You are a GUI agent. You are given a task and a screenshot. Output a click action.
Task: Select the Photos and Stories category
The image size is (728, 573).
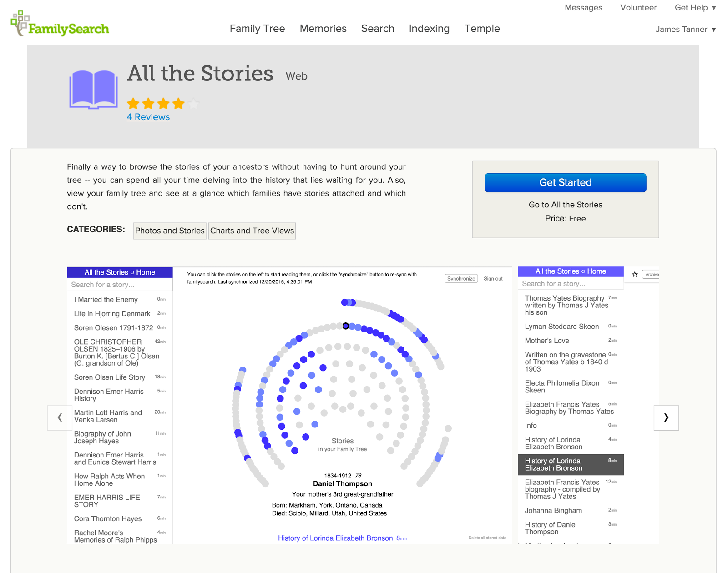click(x=170, y=231)
